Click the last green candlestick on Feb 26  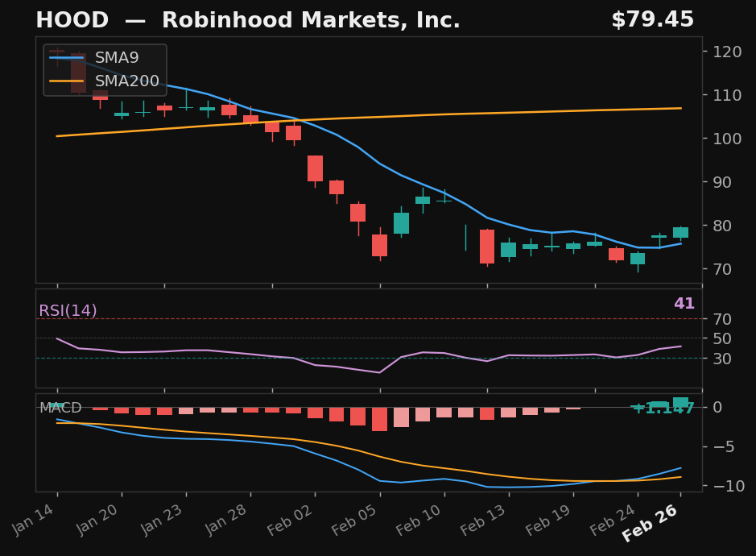[681, 233]
